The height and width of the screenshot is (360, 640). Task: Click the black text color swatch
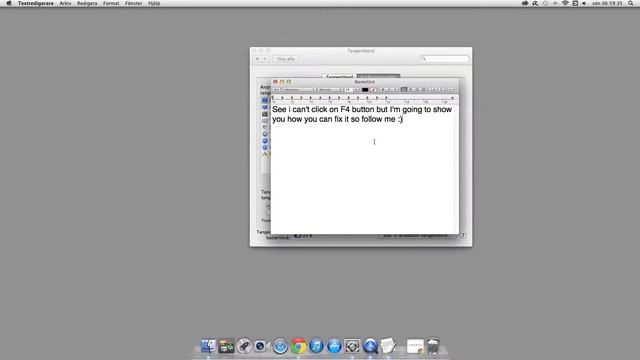(365, 89)
